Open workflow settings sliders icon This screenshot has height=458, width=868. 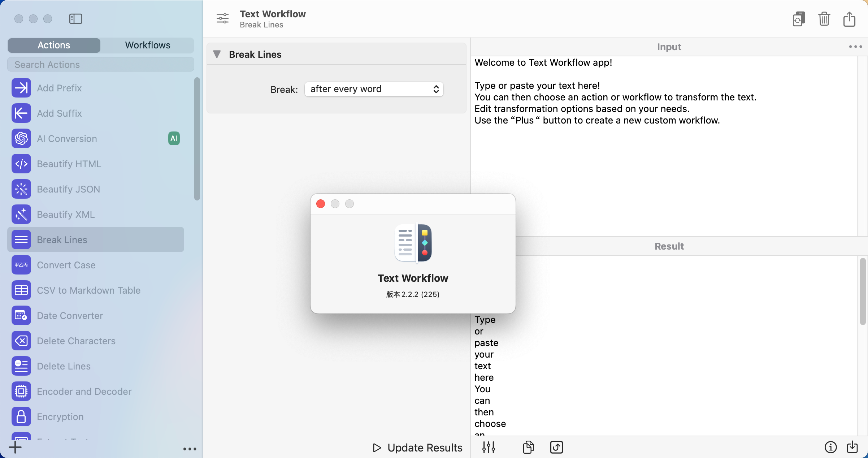(222, 18)
